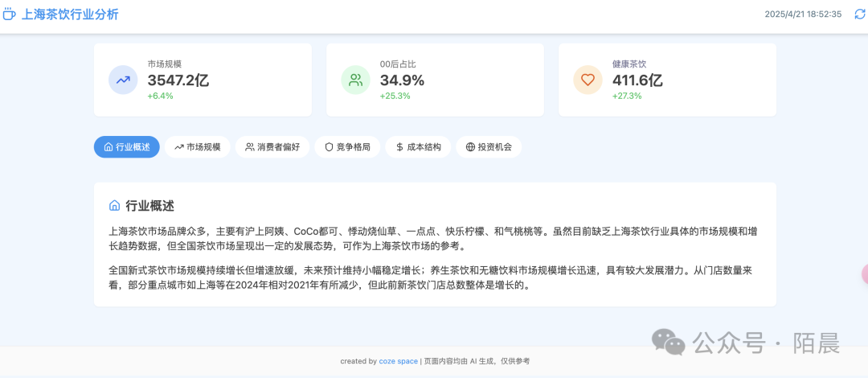Click the 34.9% value in 00后占比 card

point(402,80)
